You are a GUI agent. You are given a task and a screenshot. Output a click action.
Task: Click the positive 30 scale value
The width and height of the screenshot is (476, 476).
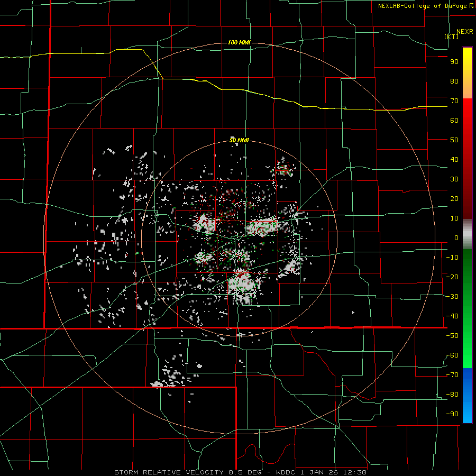(454, 179)
